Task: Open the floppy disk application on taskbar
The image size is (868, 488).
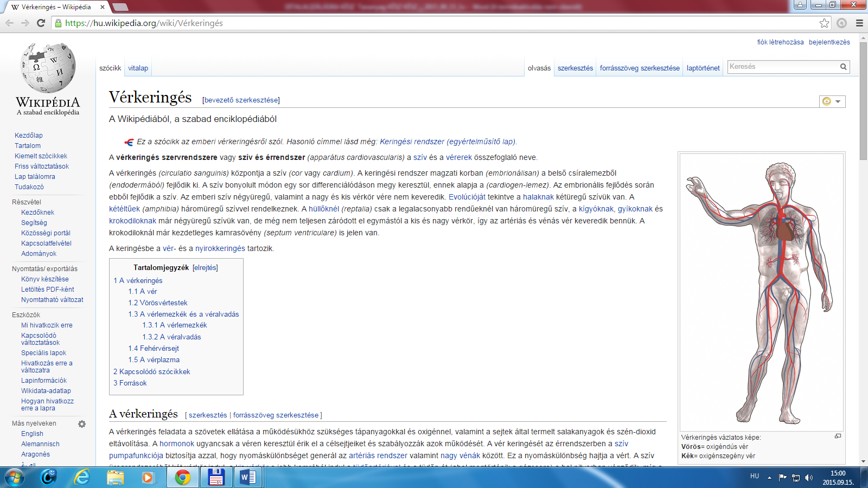Action: [216, 477]
